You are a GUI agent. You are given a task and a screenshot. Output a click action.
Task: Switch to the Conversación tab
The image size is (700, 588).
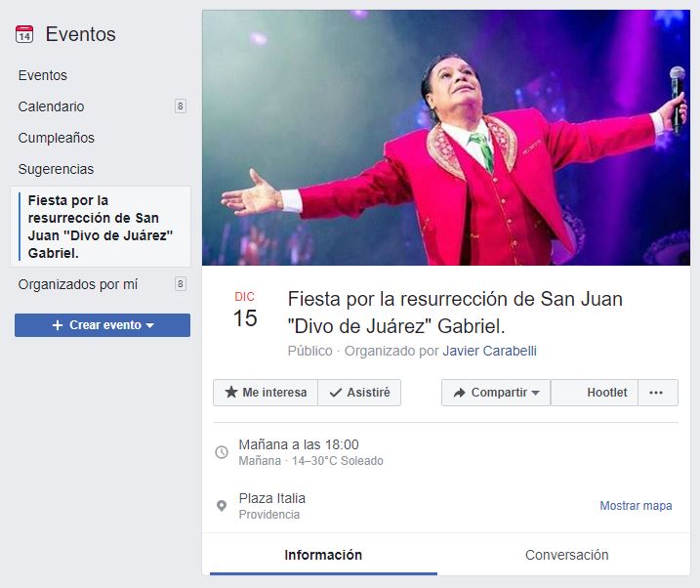click(566, 555)
